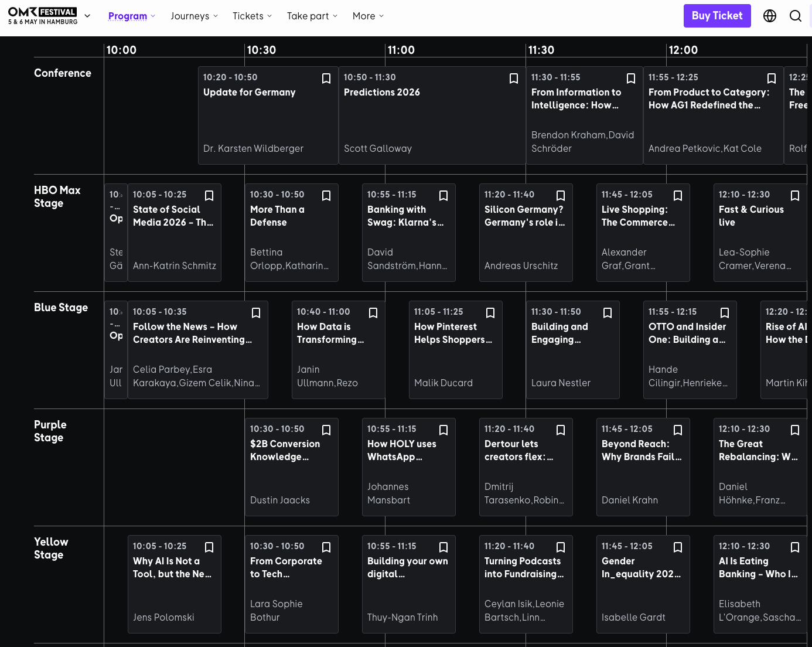Bookmark the Update for Germany talk

point(326,78)
